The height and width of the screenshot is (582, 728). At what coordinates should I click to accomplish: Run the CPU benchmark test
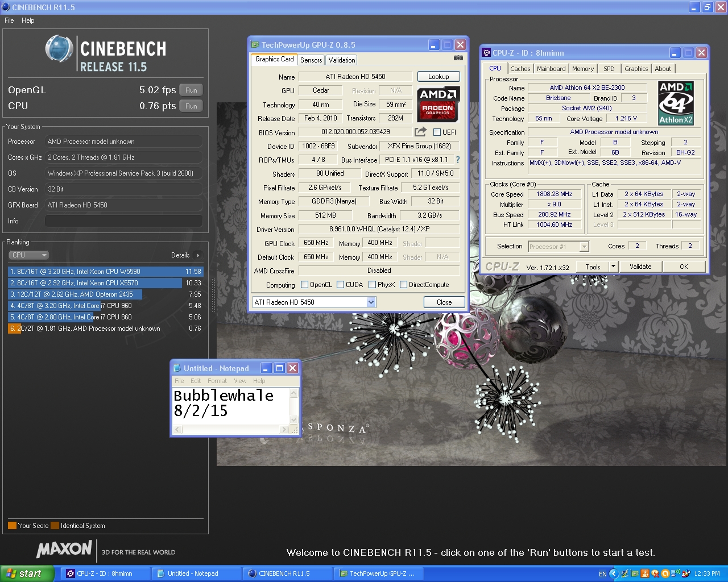point(191,106)
